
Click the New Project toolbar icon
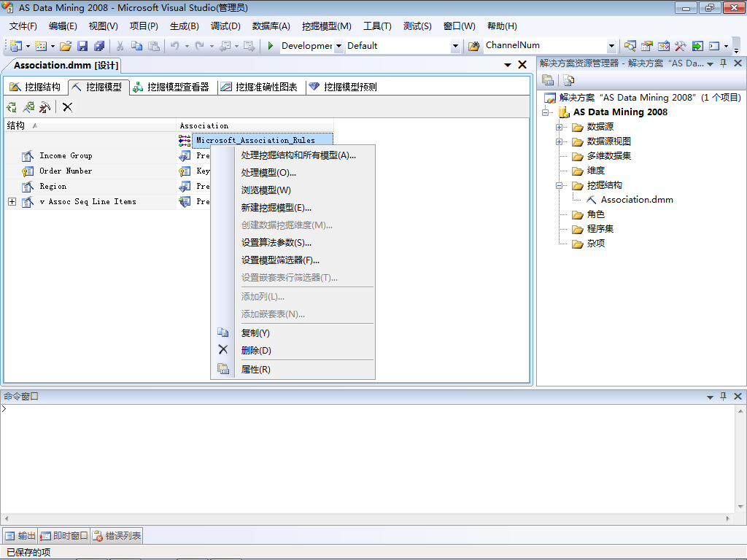pos(16,46)
